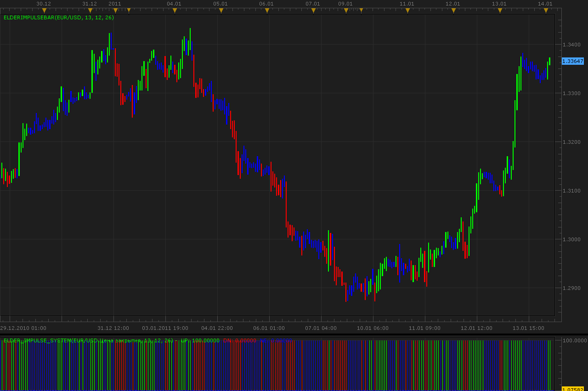
Task: Select the ELDERIMPULSEBAR(EUR/USD, 13, 12, 26) indicator label
Action: tap(59, 17)
